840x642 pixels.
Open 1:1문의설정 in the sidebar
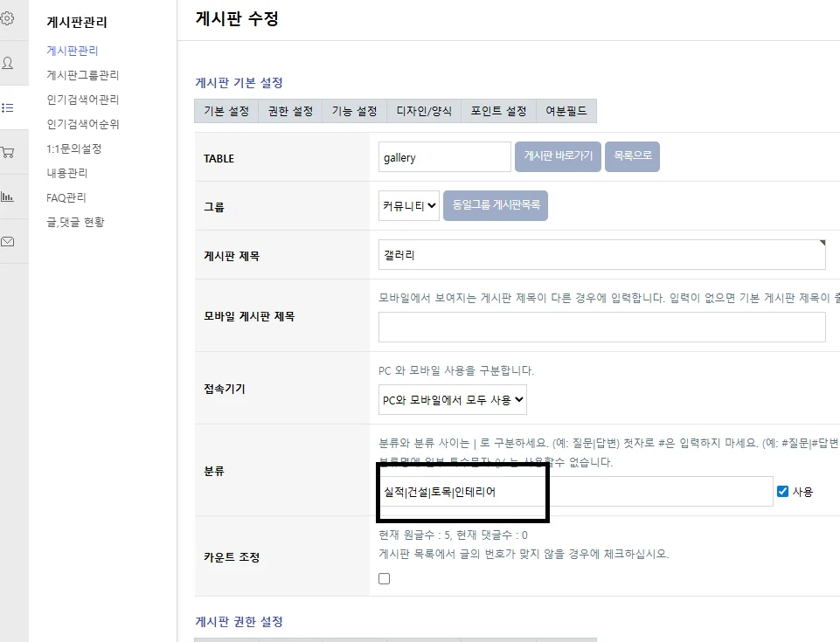coord(74,148)
